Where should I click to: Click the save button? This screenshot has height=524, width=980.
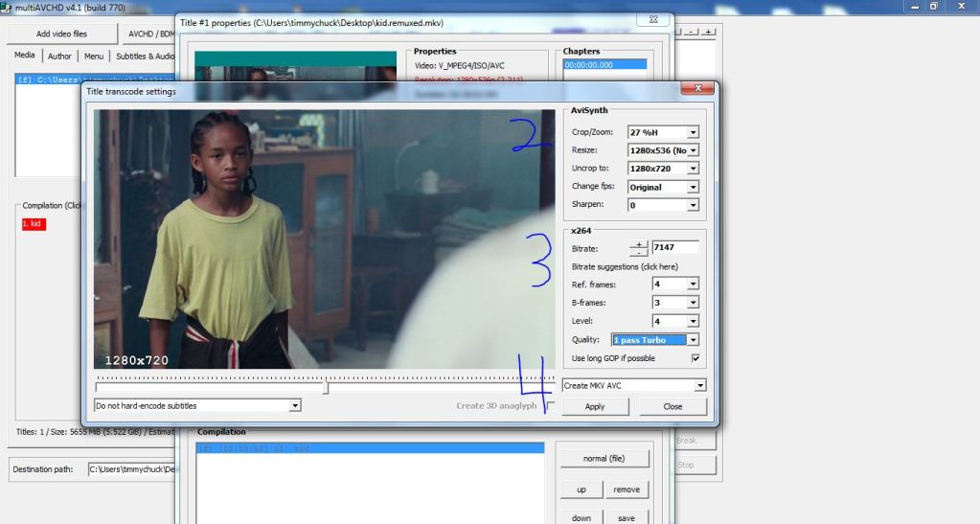click(x=627, y=517)
